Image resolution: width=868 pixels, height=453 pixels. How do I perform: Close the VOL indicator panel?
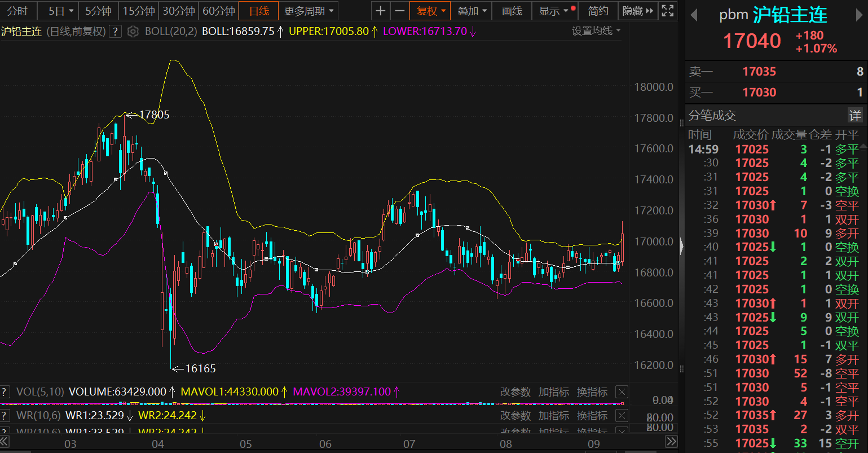[x=621, y=392]
